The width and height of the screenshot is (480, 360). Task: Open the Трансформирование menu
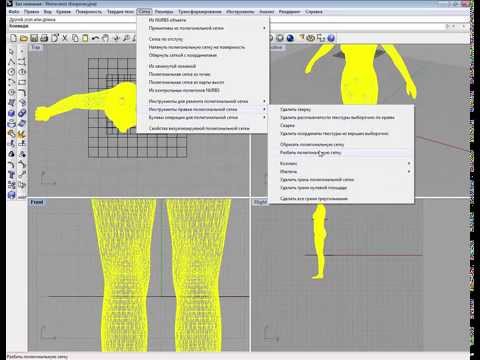200,12
